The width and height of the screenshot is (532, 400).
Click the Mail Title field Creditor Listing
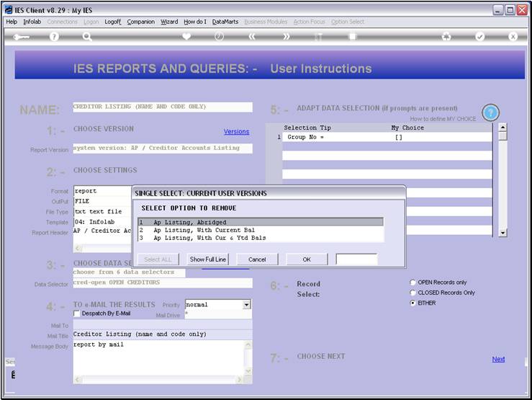[x=163, y=334]
